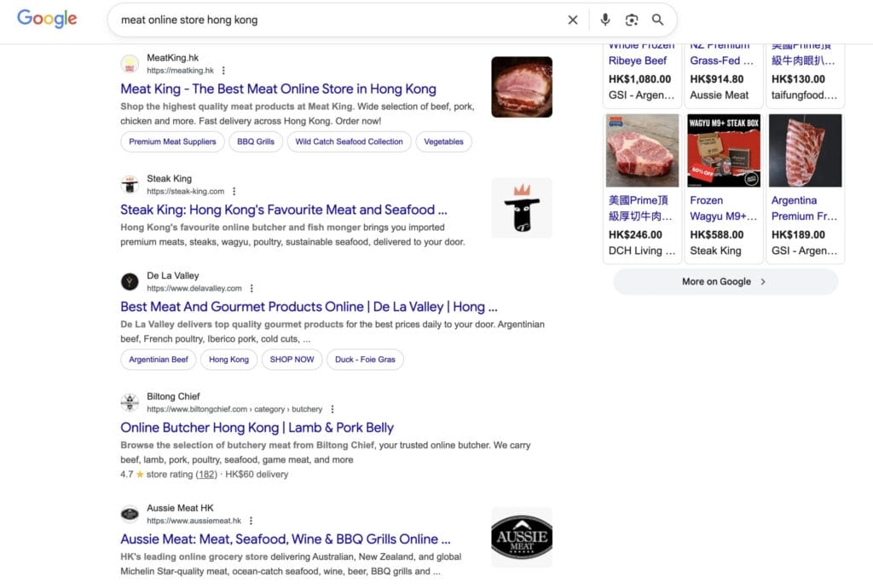
Task: Activate voice search with the microphone icon
Action: pos(605,19)
